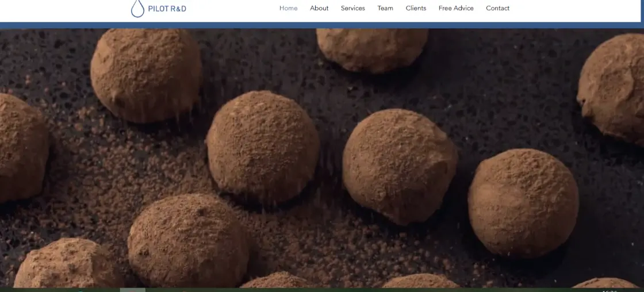Open the Team page

point(385,8)
